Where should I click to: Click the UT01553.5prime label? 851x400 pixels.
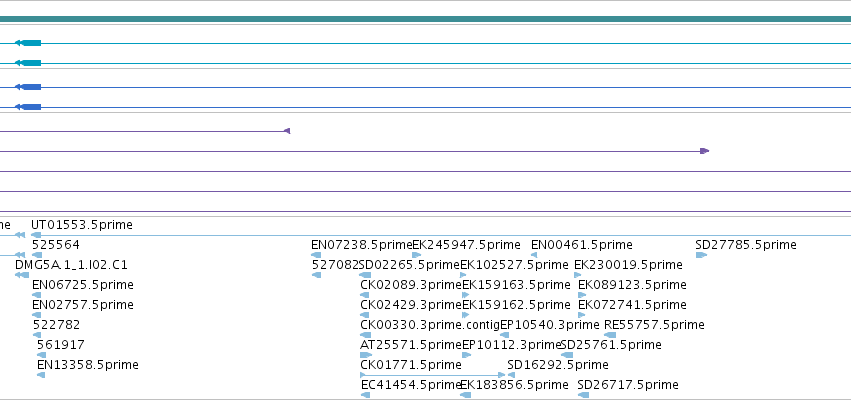coord(81,225)
